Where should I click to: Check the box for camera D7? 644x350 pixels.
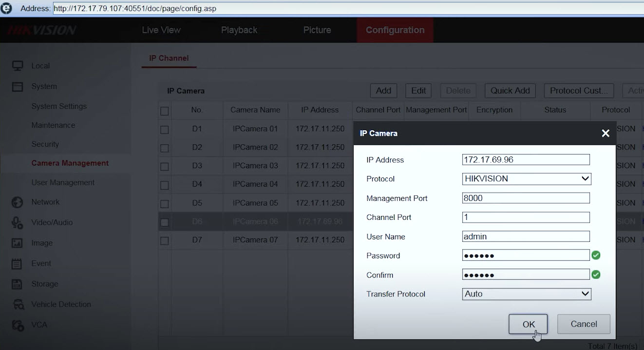(165, 241)
